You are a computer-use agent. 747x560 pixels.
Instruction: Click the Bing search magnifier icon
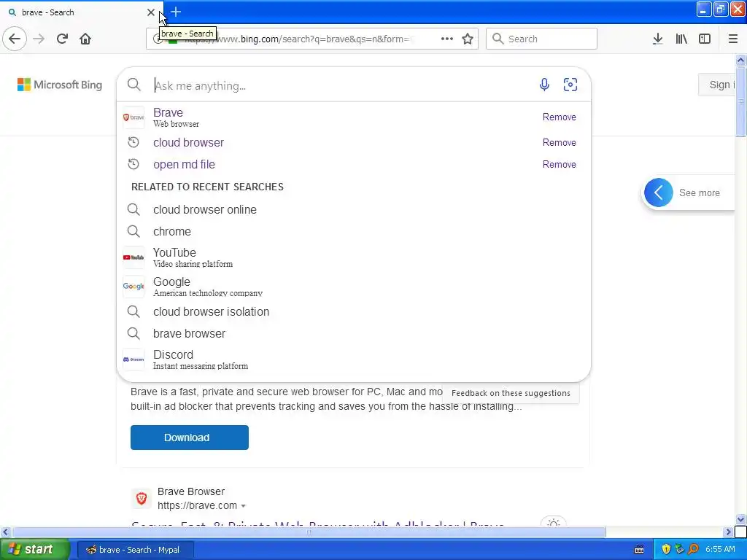(134, 85)
